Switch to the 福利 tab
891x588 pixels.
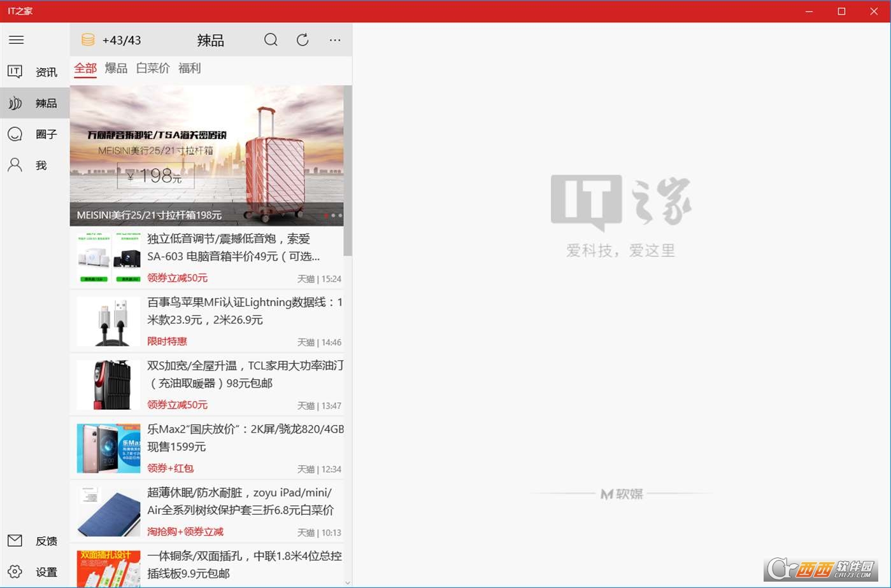189,68
